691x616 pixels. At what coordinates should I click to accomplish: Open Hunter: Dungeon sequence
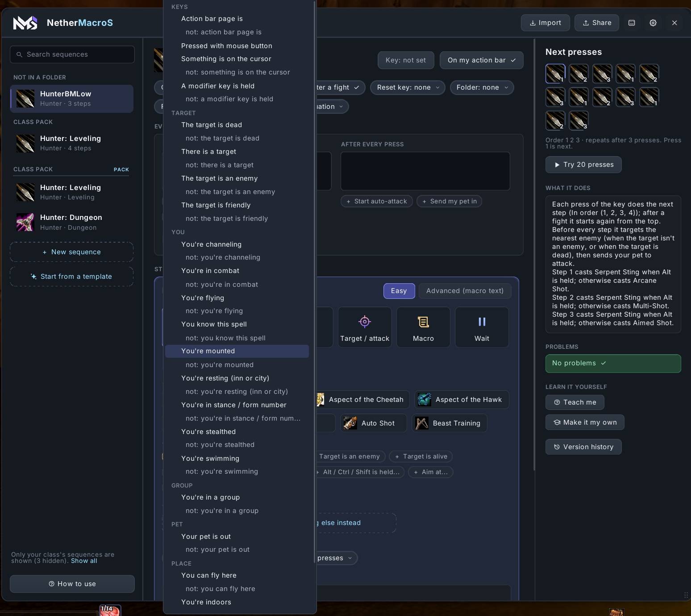click(x=71, y=222)
